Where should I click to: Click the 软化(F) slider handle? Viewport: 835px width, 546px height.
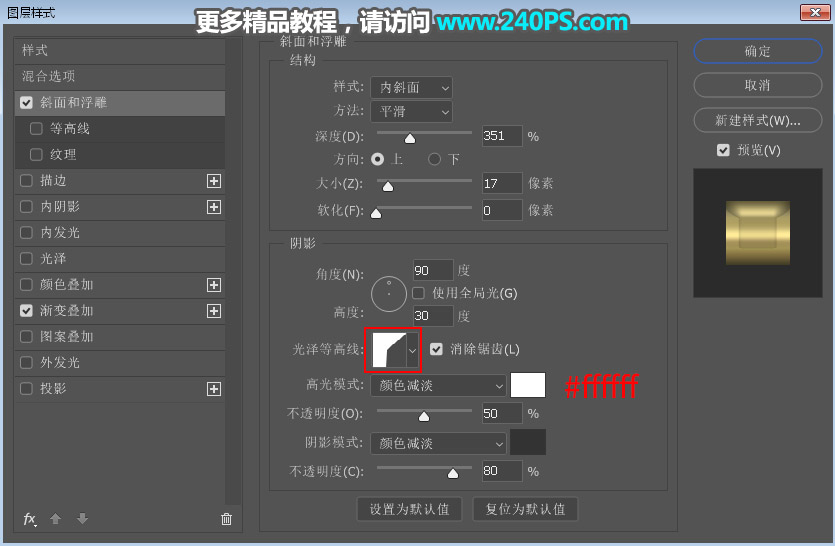(376, 213)
